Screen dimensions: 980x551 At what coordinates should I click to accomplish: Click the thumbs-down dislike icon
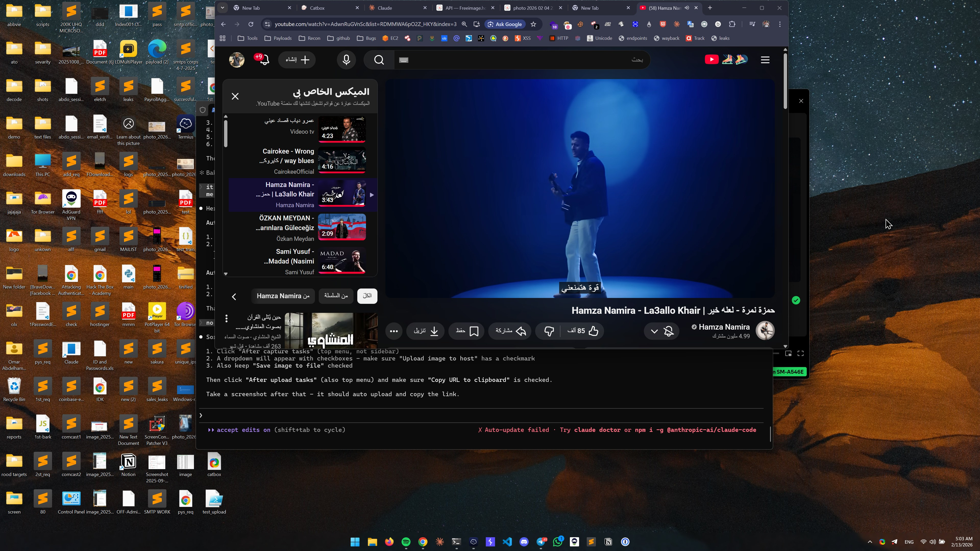click(x=549, y=331)
